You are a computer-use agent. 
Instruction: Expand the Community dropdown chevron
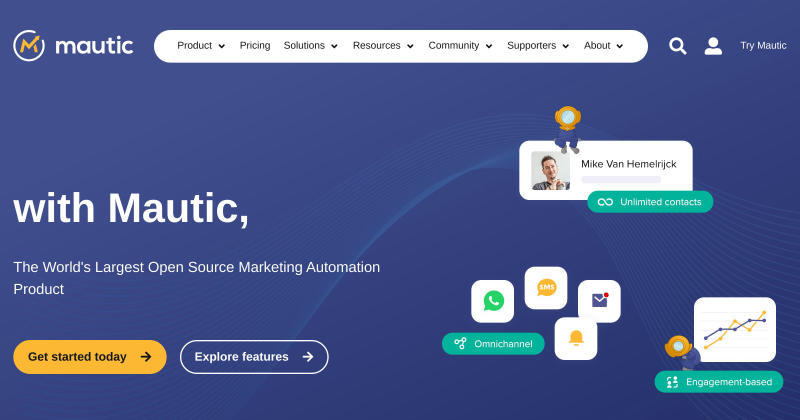click(x=489, y=46)
